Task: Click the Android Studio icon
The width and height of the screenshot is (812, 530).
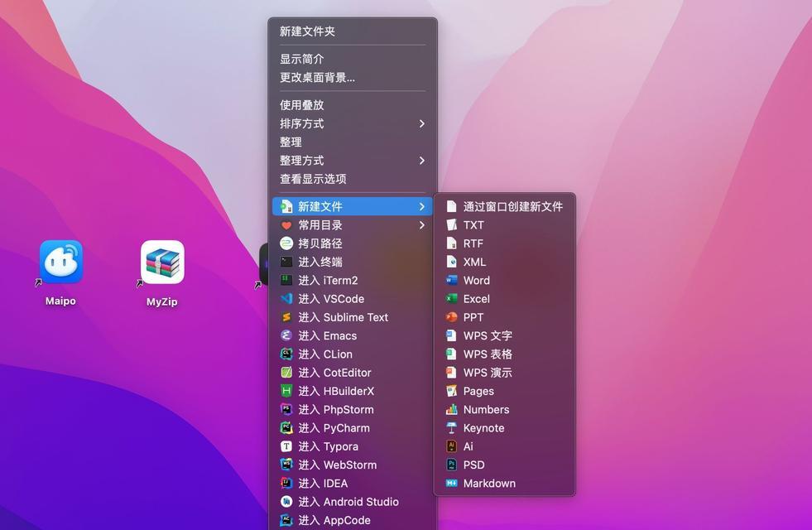Action: (x=286, y=502)
